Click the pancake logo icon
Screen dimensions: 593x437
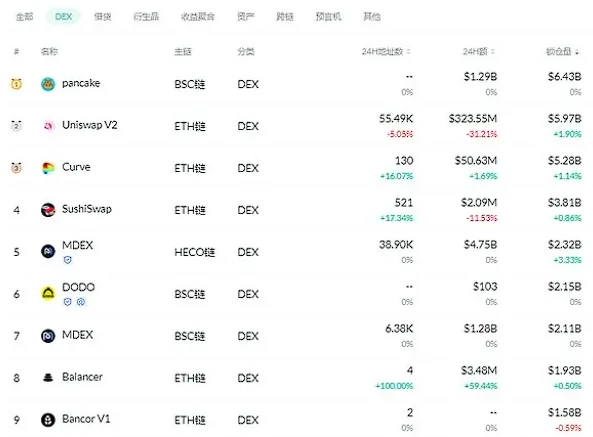point(48,84)
